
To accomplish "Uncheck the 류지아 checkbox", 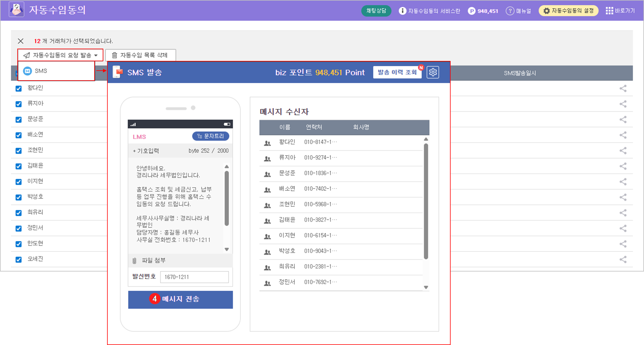I will click(x=18, y=104).
